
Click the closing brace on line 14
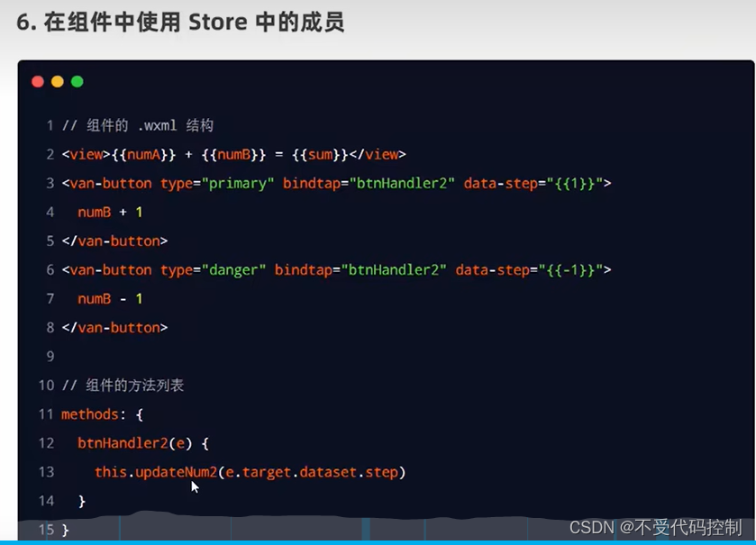[x=82, y=501]
